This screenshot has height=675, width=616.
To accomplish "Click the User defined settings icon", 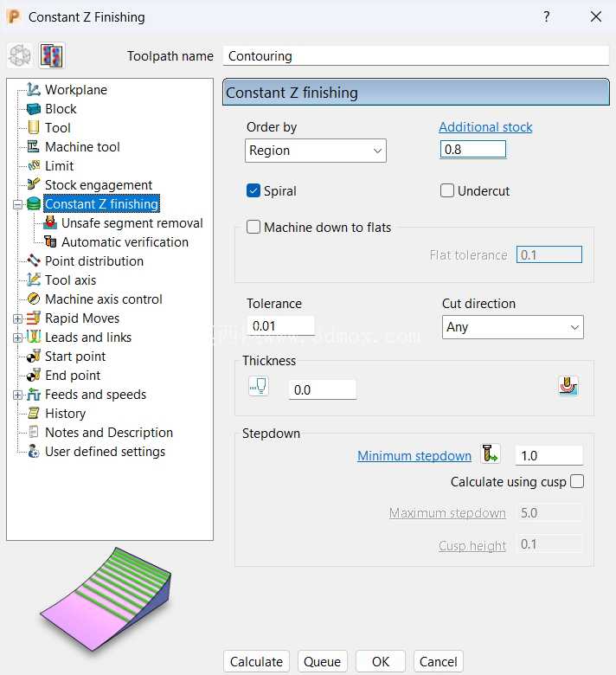I will [x=34, y=451].
